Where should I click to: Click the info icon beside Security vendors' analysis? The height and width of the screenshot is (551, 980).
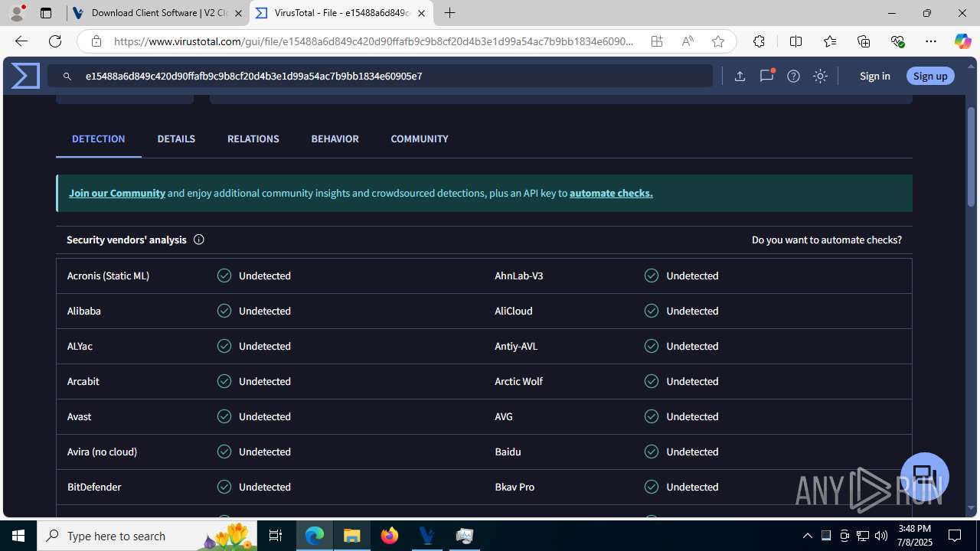pos(198,240)
